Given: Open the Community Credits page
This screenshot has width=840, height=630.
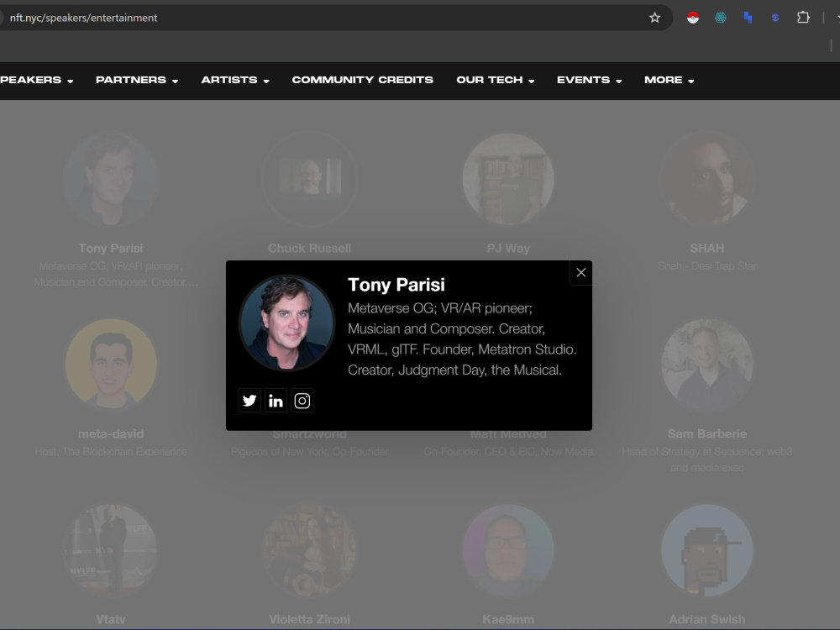Looking at the screenshot, I should tap(363, 80).
